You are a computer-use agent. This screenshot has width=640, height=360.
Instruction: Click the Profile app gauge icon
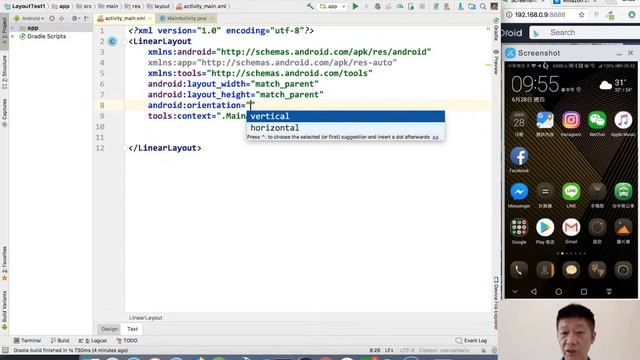pos(400,6)
